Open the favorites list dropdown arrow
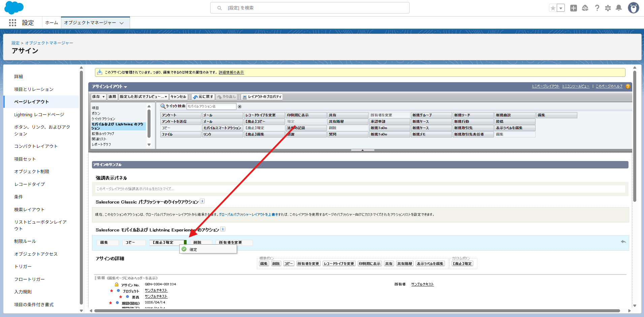The image size is (644, 317). pos(561,8)
